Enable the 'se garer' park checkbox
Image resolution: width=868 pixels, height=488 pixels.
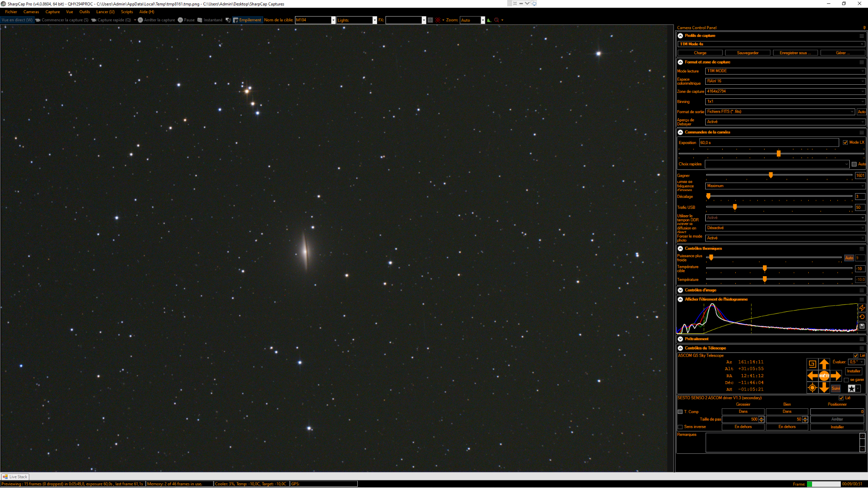coord(846,380)
